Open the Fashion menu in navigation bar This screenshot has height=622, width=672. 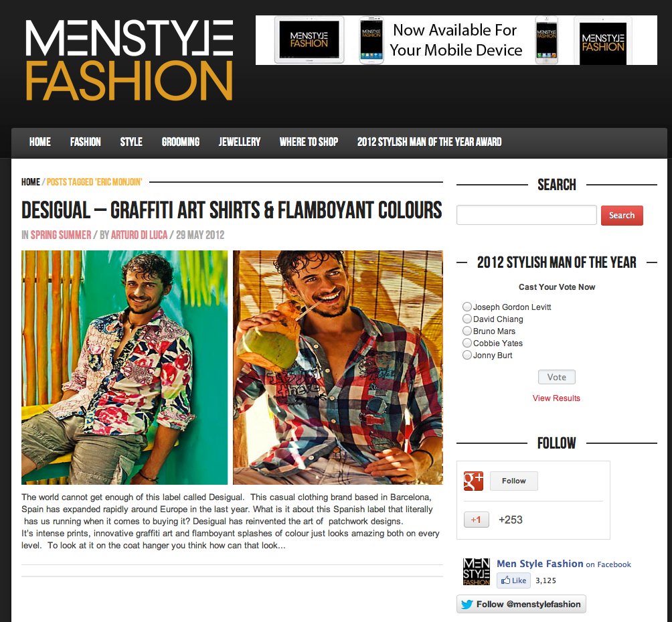tap(85, 142)
